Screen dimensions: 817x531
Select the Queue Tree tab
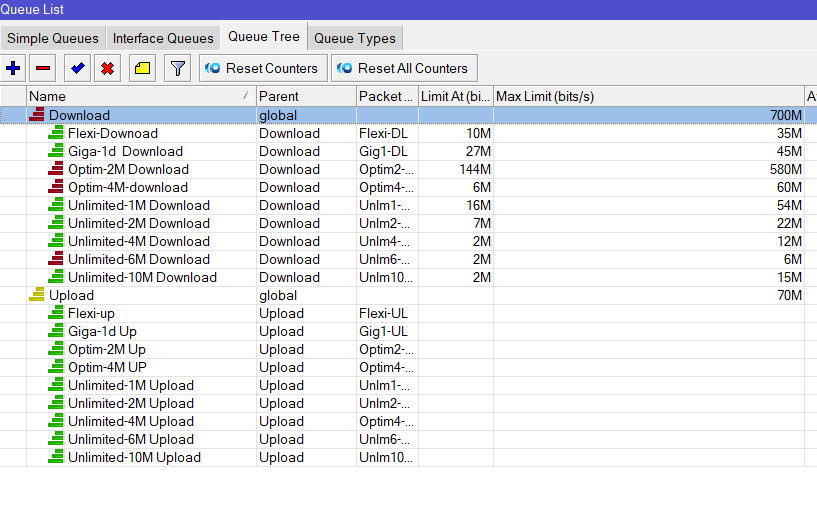(x=264, y=36)
